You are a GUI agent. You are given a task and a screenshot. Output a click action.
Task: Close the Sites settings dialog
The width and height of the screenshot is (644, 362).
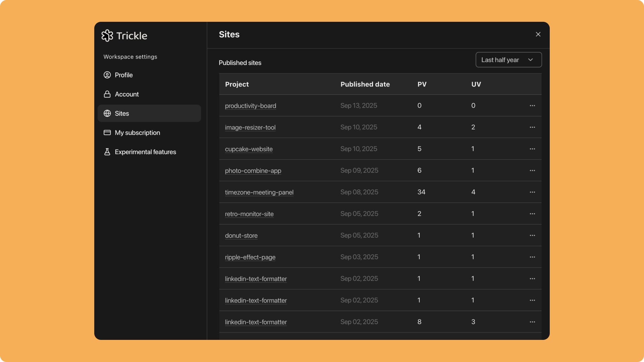[x=538, y=34]
